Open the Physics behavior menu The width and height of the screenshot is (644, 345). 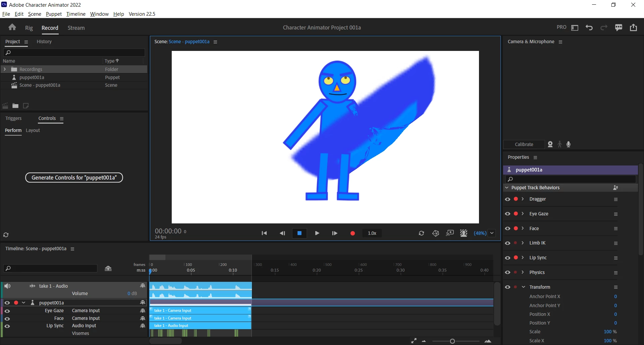click(x=616, y=273)
